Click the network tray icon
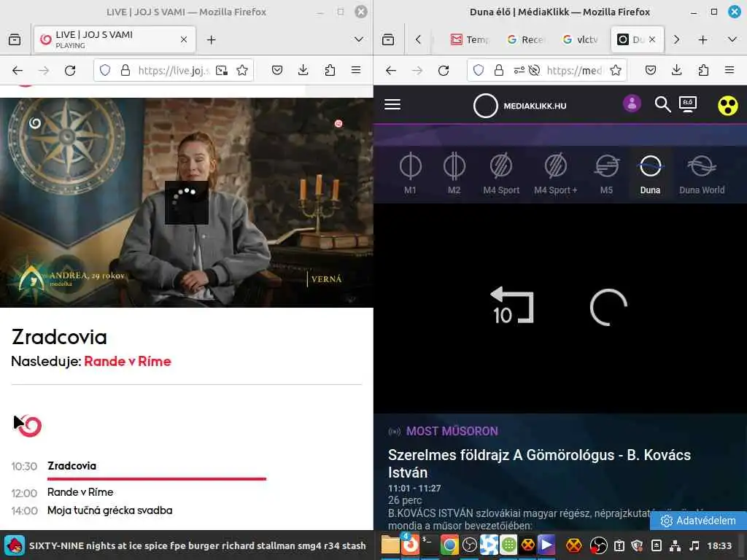Viewport: 747px width, 560px height. [x=675, y=545]
